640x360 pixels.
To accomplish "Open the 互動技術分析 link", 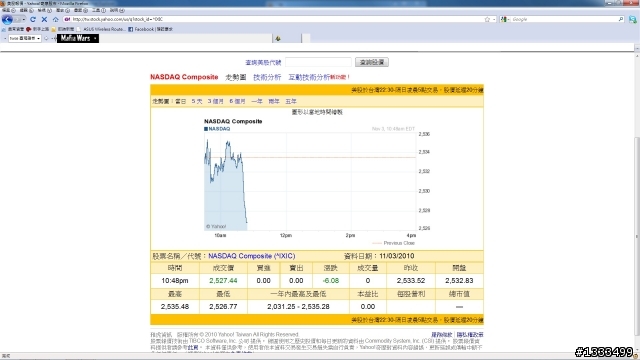I will 309,77.
